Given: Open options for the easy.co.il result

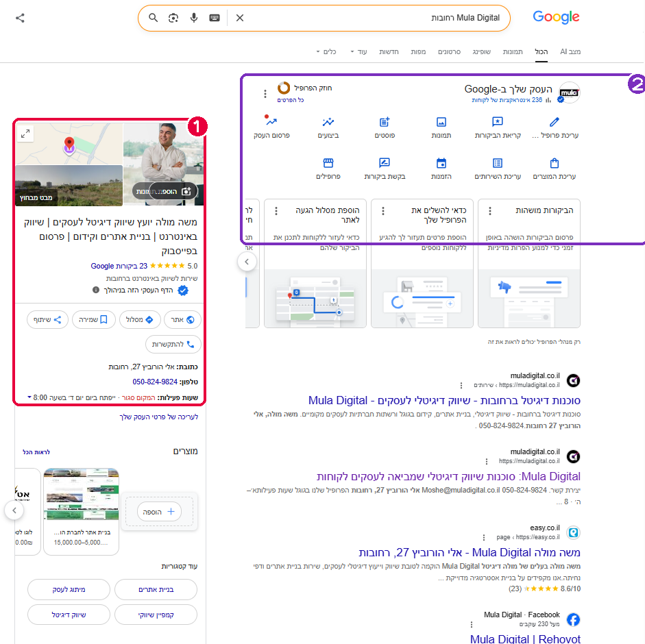Looking at the screenshot, I should (x=483, y=538).
